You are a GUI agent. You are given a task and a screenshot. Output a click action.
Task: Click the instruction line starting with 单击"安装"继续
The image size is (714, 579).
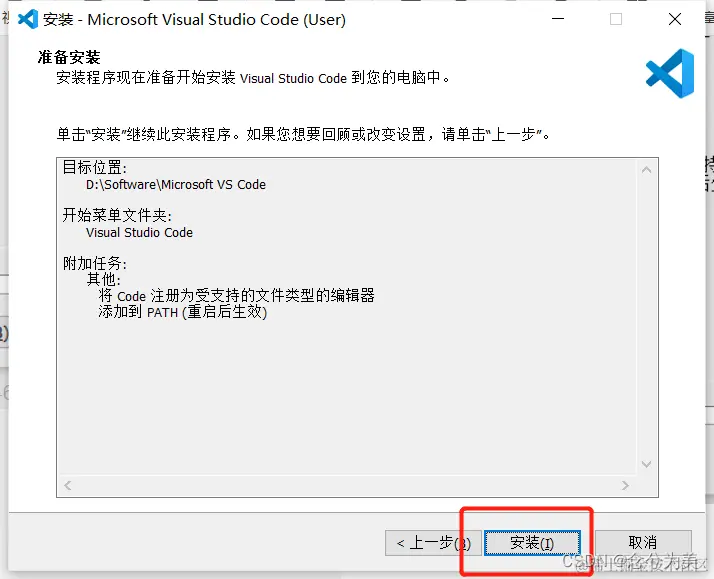303,134
